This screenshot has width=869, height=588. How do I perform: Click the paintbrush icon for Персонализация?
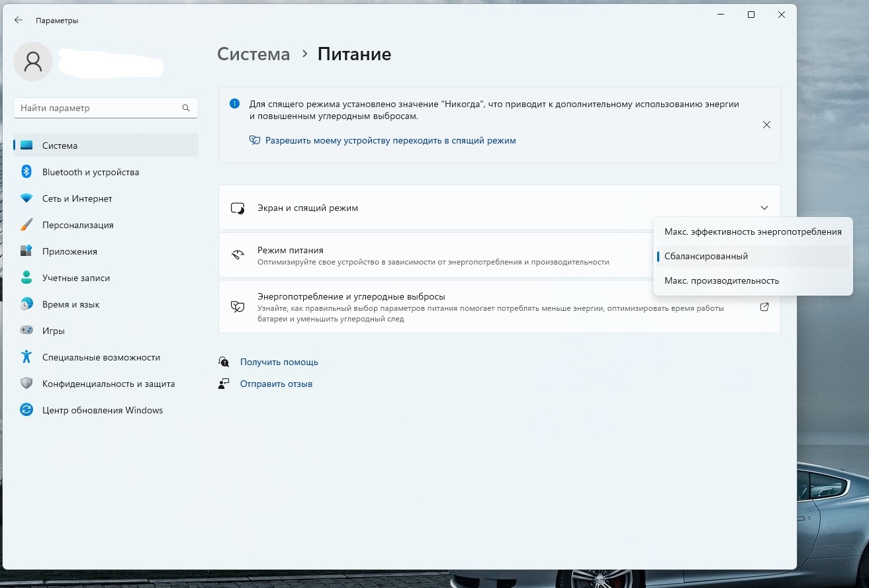tap(26, 225)
